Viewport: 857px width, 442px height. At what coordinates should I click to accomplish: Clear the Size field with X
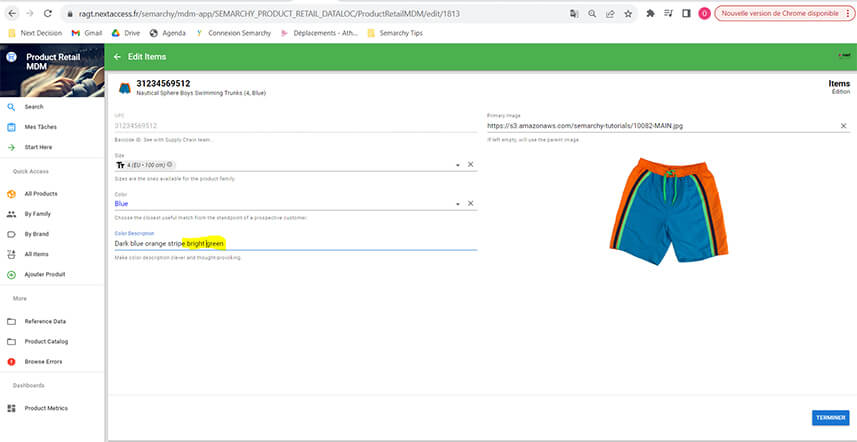tap(471, 164)
